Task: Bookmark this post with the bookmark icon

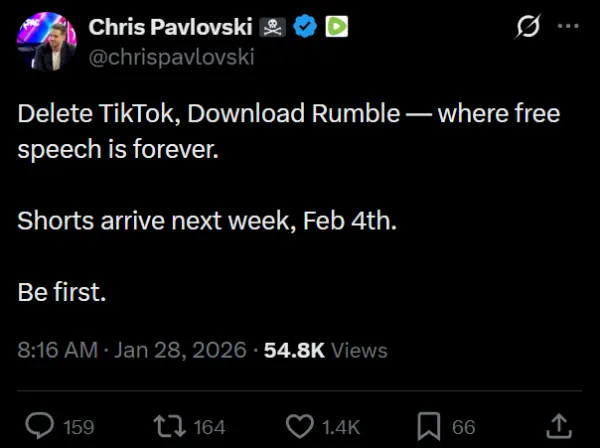Action: (429, 426)
